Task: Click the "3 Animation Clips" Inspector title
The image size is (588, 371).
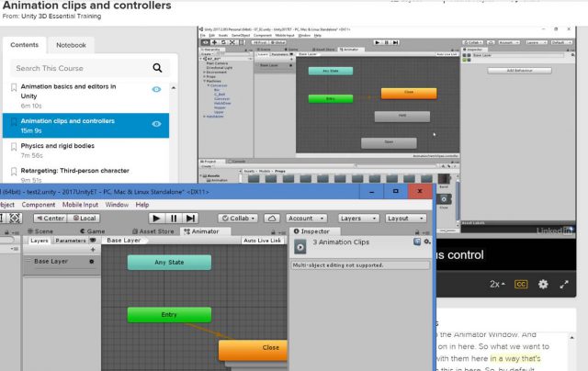Action: pos(341,242)
